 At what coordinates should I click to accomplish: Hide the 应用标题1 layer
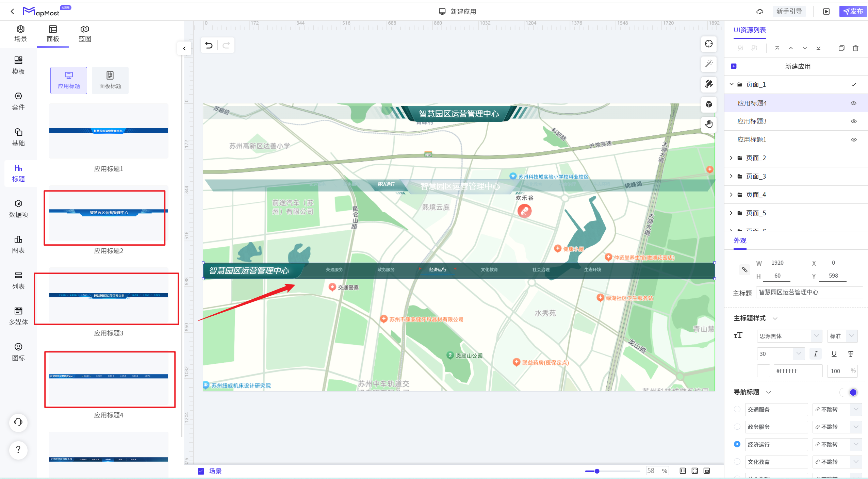point(853,140)
